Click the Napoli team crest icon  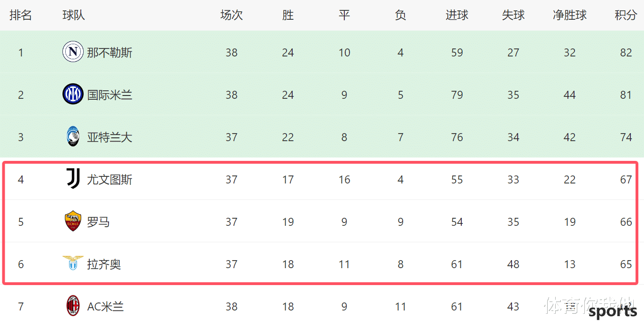[73, 52]
